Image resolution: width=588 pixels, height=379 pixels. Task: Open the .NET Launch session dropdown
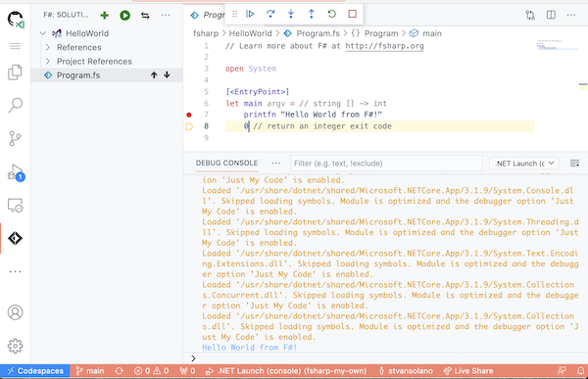pyautogui.click(x=524, y=164)
